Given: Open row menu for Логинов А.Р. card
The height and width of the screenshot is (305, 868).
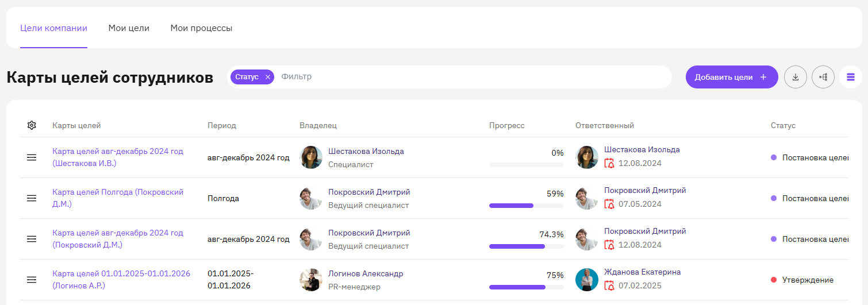Looking at the screenshot, I should (32, 280).
